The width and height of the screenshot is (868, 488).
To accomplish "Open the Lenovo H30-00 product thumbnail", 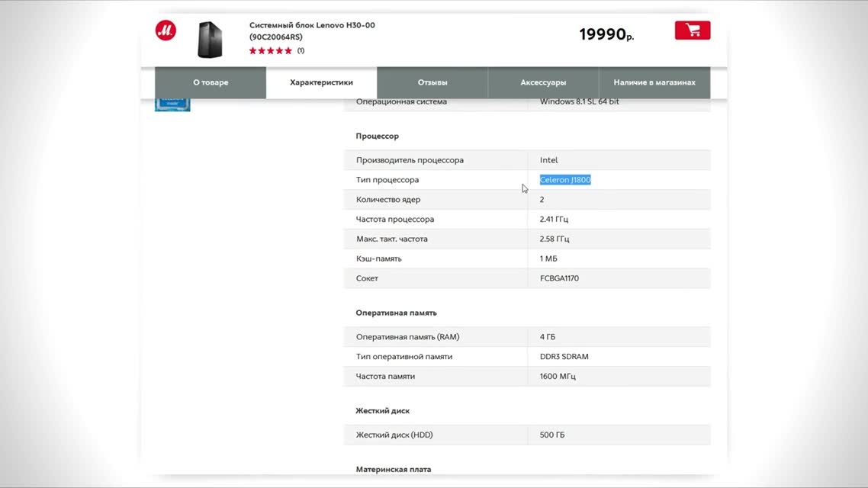I will coord(211,40).
